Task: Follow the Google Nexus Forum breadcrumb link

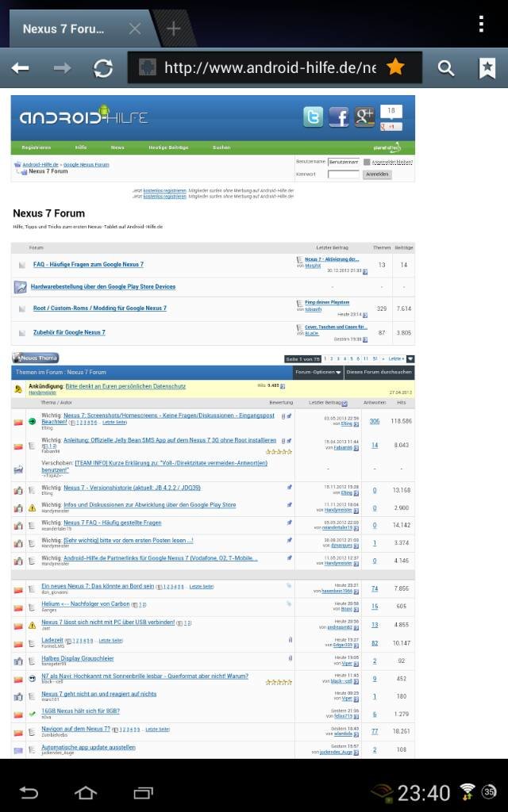Action: click(x=86, y=165)
